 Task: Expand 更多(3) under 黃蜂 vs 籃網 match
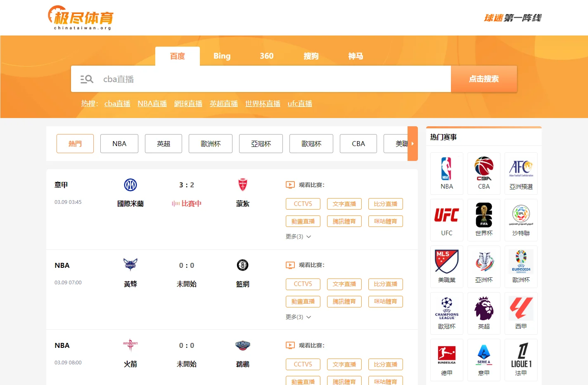[298, 317]
